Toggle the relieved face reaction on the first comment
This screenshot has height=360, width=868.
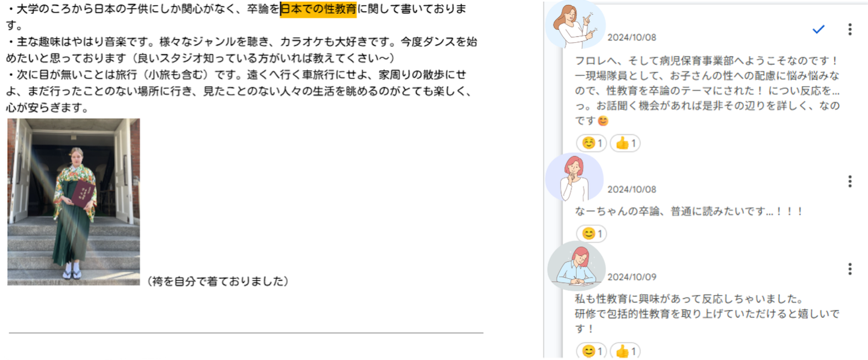click(x=592, y=143)
